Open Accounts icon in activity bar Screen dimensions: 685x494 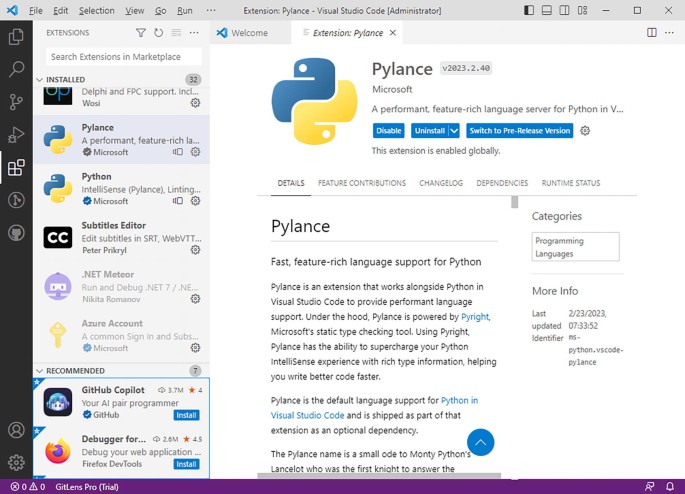click(x=16, y=431)
